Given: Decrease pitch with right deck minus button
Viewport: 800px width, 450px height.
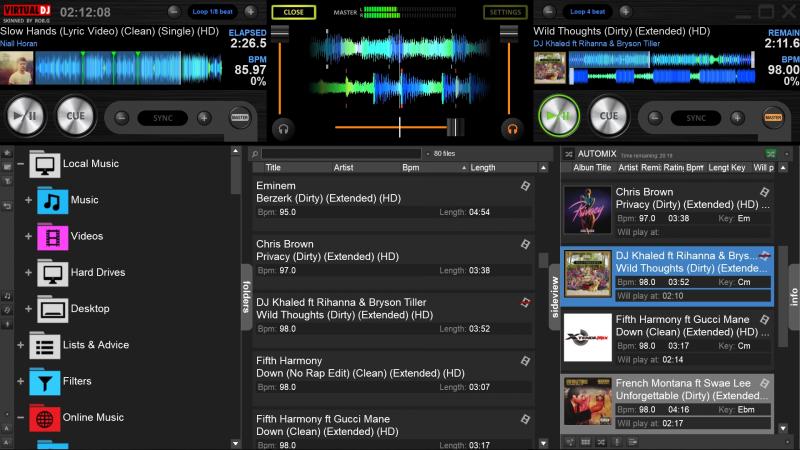Looking at the screenshot, I should point(655,118).
